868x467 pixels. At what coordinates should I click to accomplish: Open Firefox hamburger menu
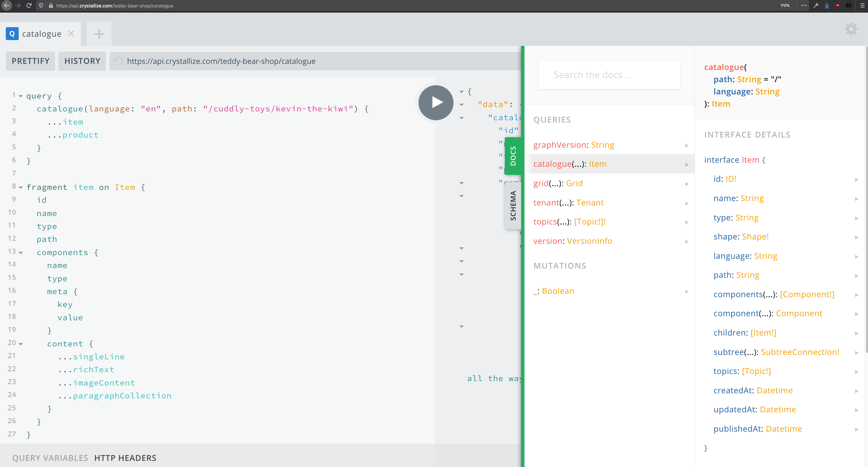point(862,5)
